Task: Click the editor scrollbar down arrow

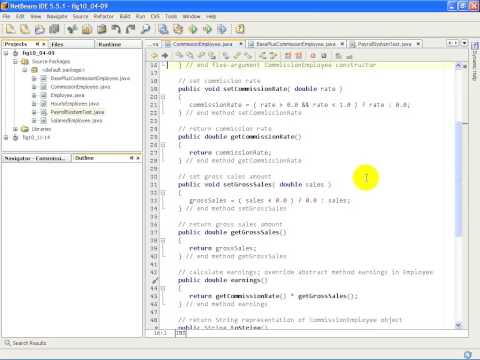Action: click(x=459, y=325)
